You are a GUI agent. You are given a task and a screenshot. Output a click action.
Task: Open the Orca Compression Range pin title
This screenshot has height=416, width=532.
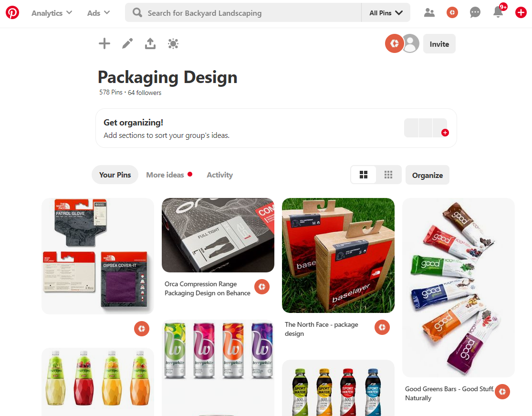point(207,289)
